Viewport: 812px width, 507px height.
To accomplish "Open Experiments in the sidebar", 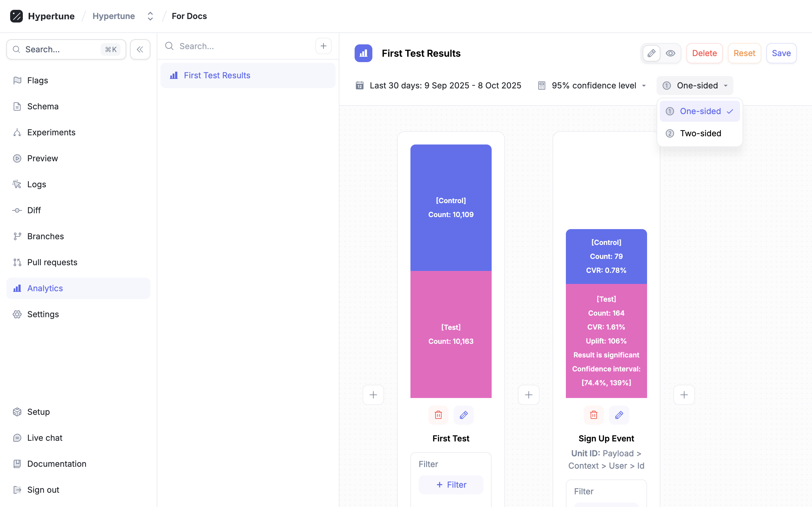I will [51, 132].
